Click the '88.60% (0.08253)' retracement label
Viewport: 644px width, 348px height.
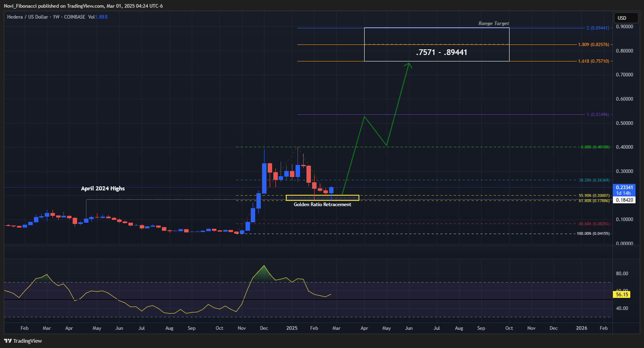click(x=594, y=224)
